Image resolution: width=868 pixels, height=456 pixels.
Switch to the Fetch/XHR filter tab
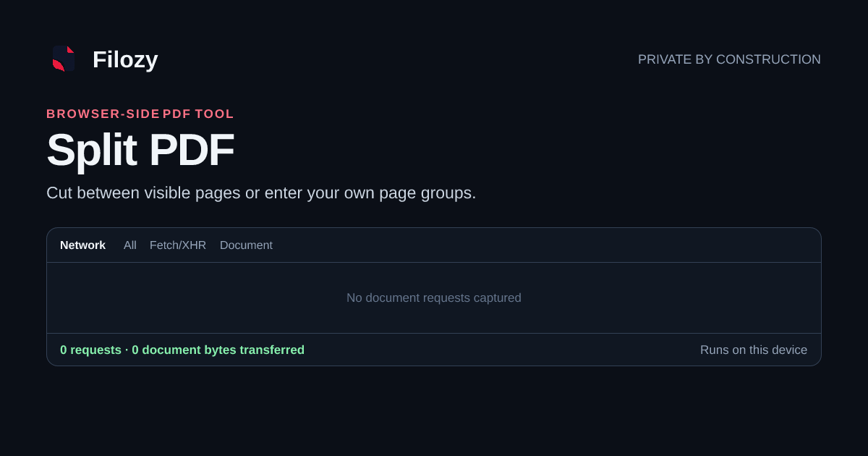[178, 245]
